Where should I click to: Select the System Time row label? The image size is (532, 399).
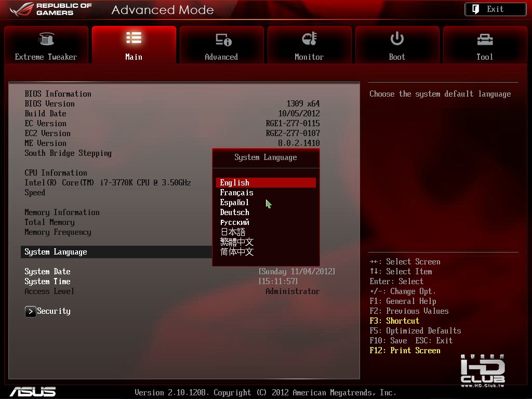point(47,281)
